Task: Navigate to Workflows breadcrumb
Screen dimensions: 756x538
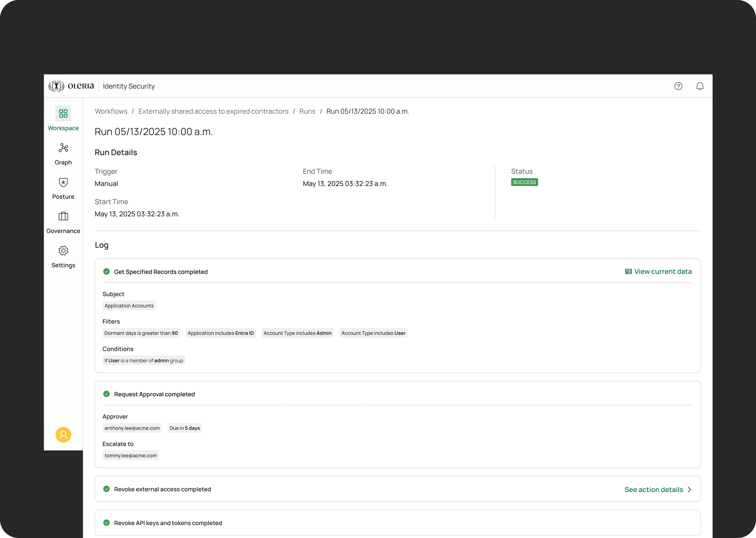Action: coord(111,111)
